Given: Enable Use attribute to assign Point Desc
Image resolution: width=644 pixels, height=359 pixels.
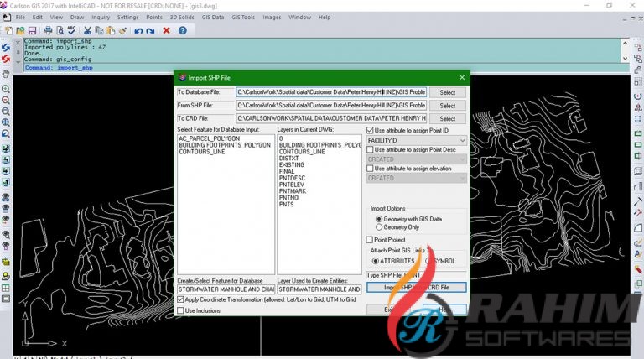Looking at the screenshot, I should tap(370, 149).
